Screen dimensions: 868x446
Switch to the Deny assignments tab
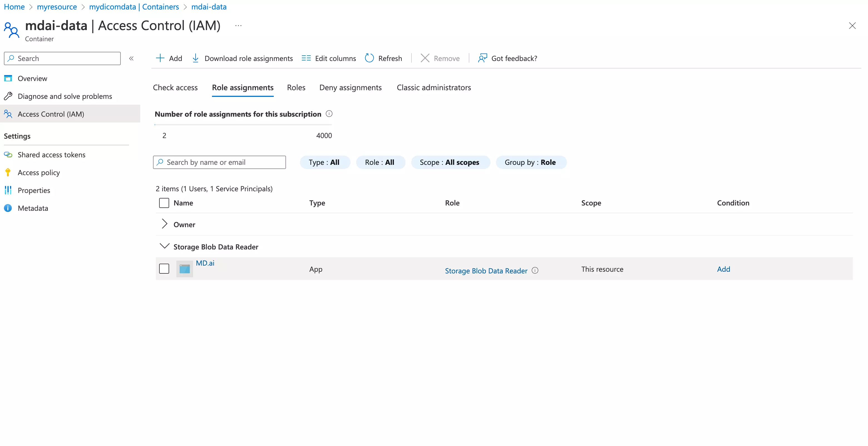350,87
